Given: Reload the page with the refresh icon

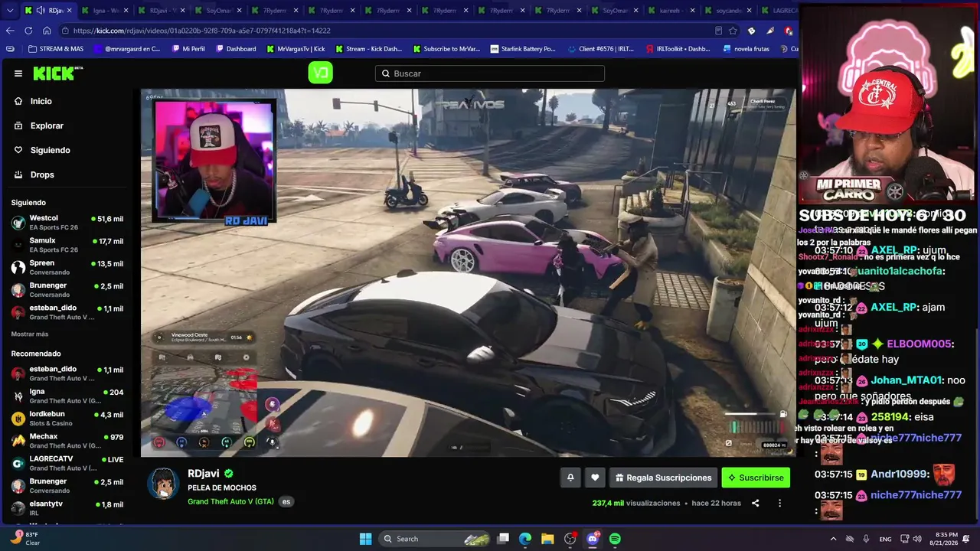Looking at the screenshot, I should [28, 31].
